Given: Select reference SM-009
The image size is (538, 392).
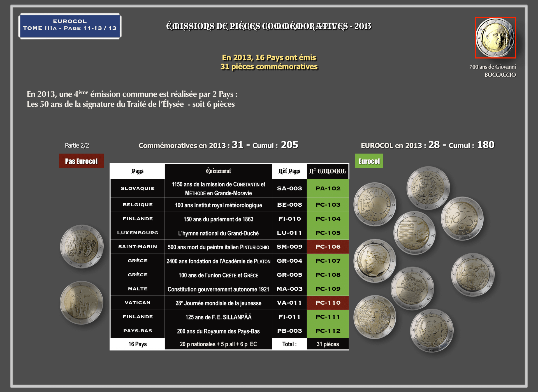Looking at the screenshot, I should click(x=289, y=247).
